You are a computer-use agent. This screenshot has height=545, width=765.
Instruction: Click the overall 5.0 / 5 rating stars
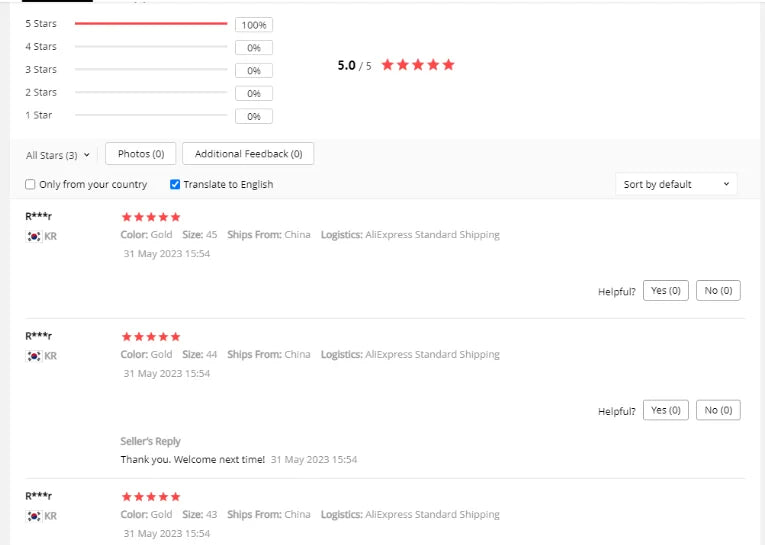418,65
